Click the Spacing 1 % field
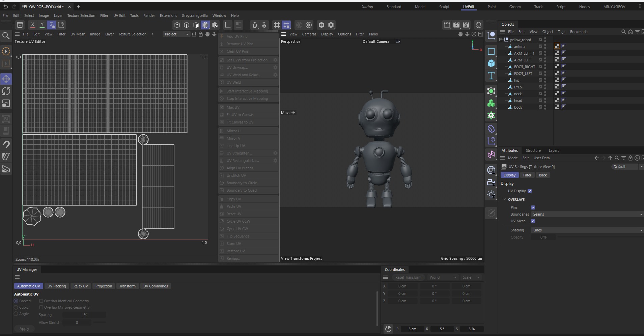The image size is (644, 336). pyautogui.click(x=84, y=315)
